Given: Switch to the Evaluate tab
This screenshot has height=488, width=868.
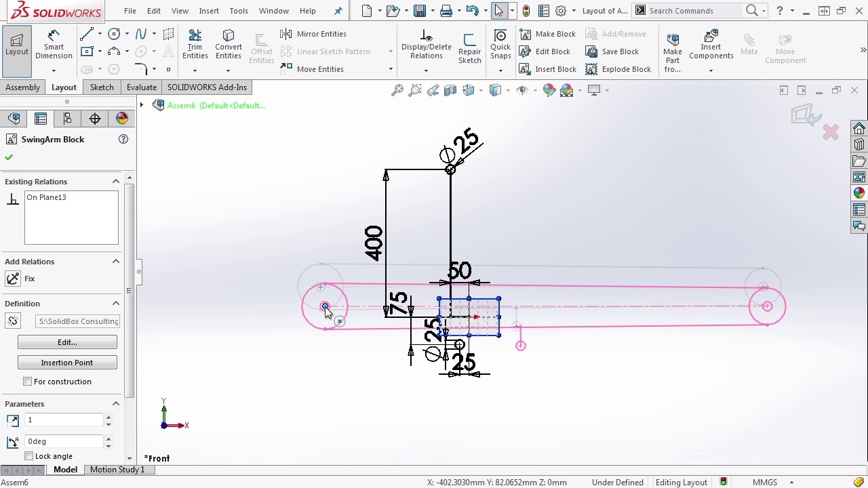Looking at the screenshot, I should (x=141, y=87).
